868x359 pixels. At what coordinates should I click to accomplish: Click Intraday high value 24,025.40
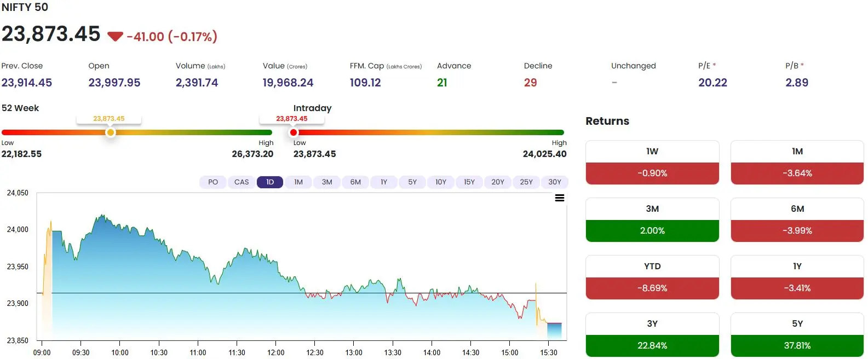click(x=545, y=154)
